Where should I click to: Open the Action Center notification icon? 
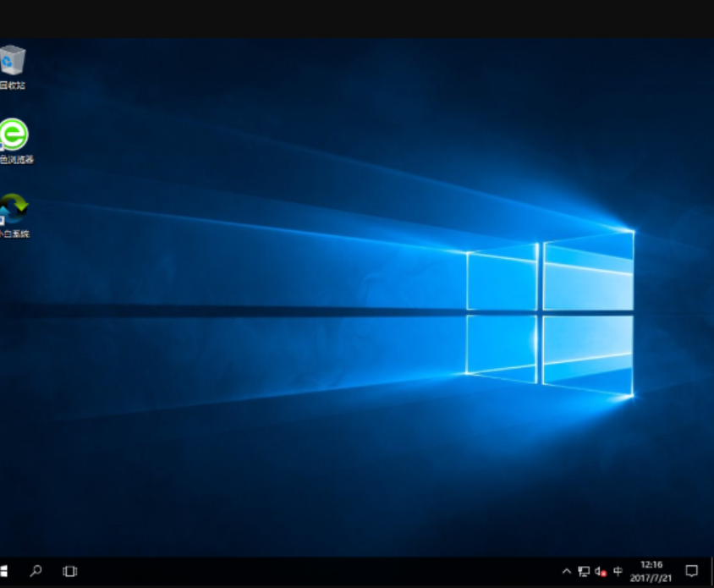pyautogui.click(x=691, y=571)
